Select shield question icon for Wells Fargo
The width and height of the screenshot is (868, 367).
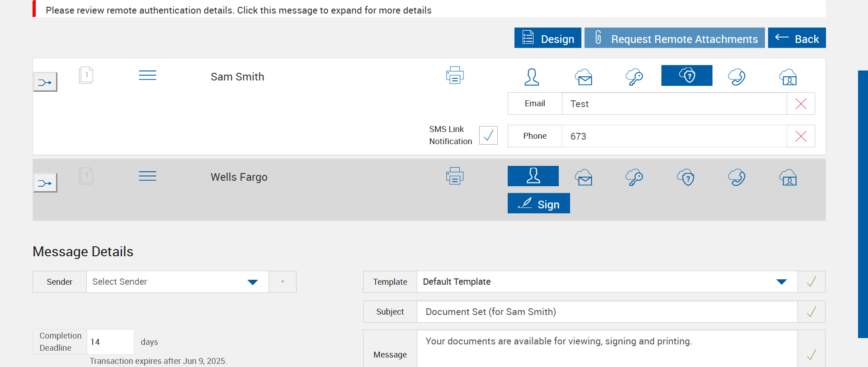686,178
